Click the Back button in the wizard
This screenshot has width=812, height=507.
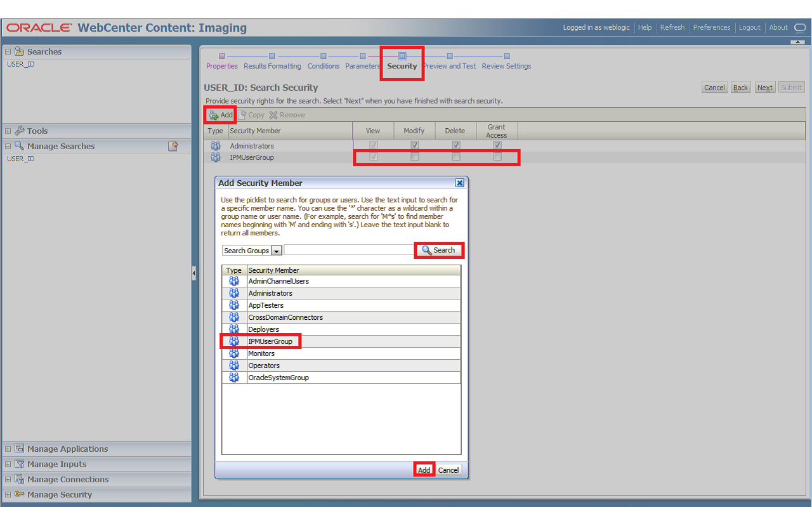(x=741, y=88)
